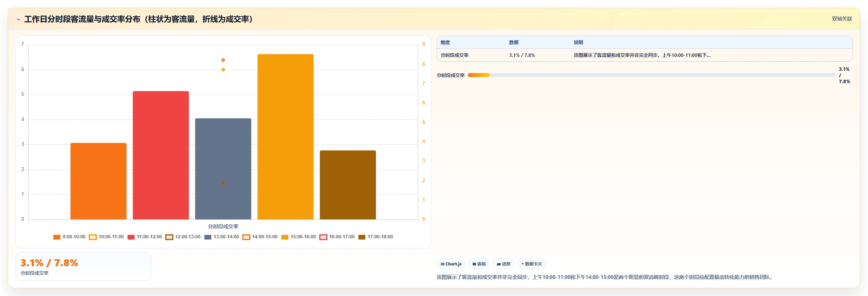Hide the 15:00-16:00 legend series
This screenshot has width=868, height=296.
[298, 237]
